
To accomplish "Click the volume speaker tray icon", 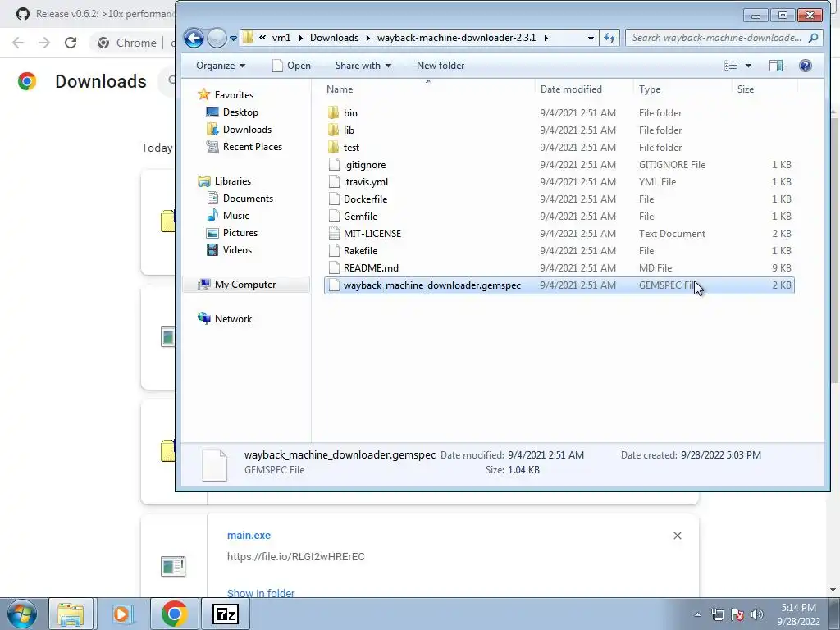I will tap(757, 614).
